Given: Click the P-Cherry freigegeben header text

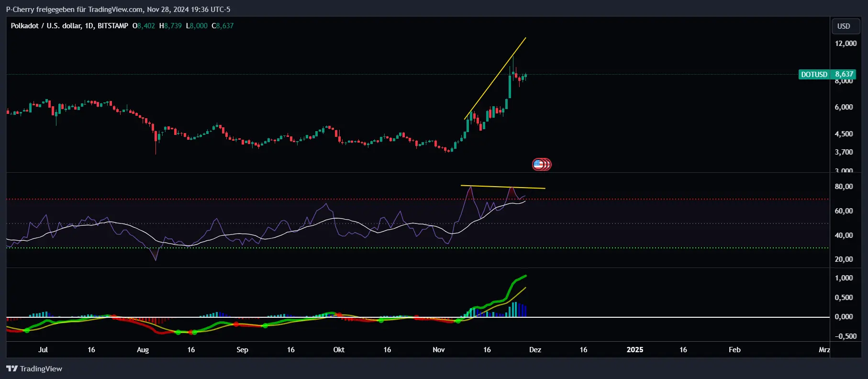Looking at the screenshot, I should [118, 9].
